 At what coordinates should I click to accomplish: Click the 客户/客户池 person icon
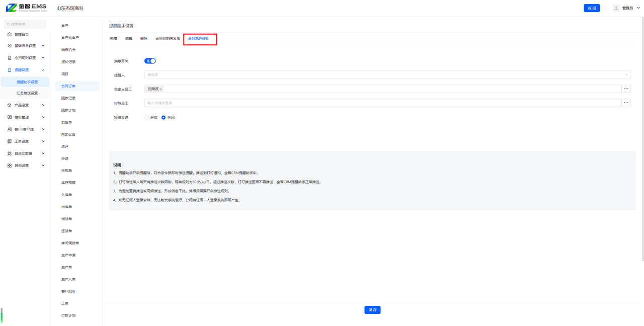point(10,129)
